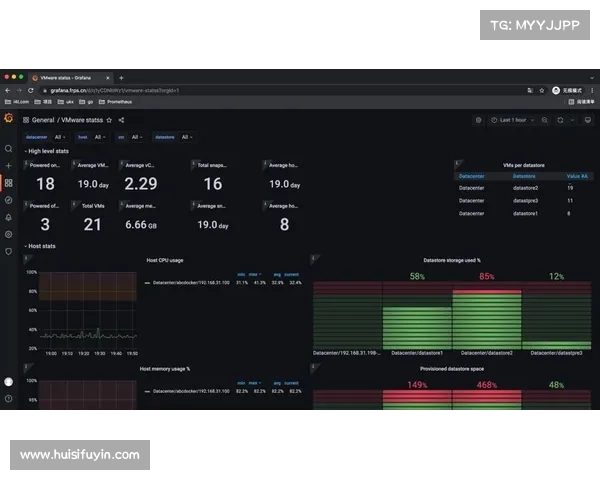Open dashboard settings gear in top toolbar

click(478, 120)
